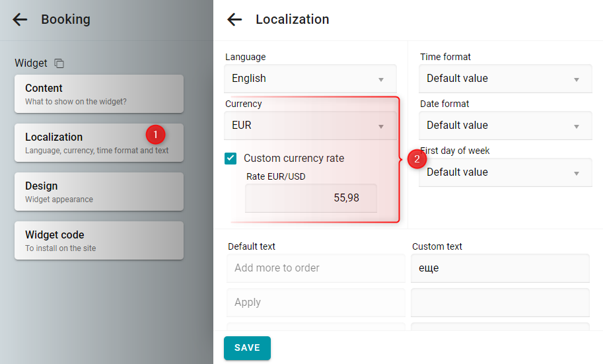Open the Widget code card

coord(99,240)
